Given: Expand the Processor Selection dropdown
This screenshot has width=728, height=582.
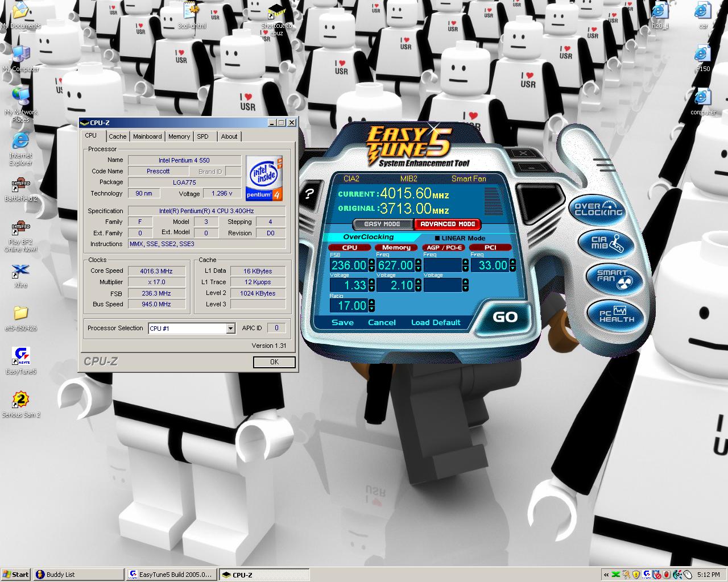Looking at the screenshot, I should [x=230, y=329].
